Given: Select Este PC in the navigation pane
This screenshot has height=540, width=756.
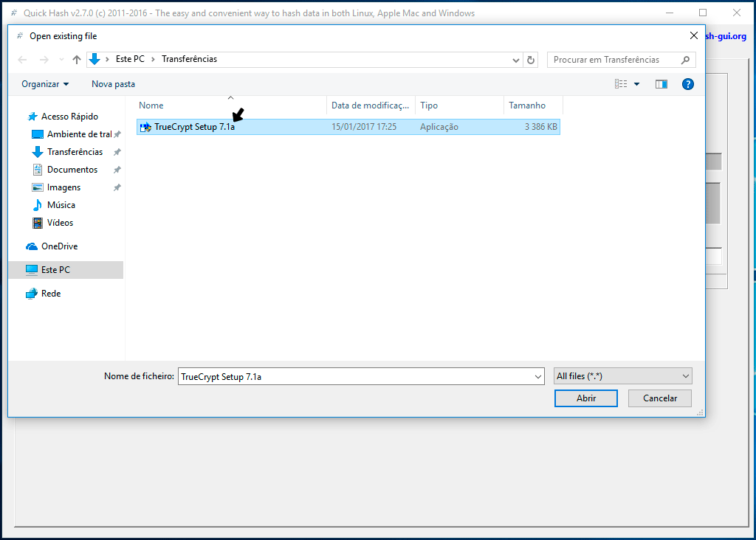Looking at the screenshot, I should tap(66, 270).
